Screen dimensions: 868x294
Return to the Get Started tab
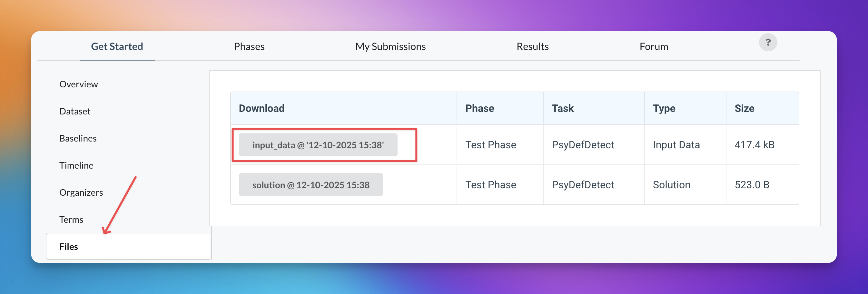point(117,46)
